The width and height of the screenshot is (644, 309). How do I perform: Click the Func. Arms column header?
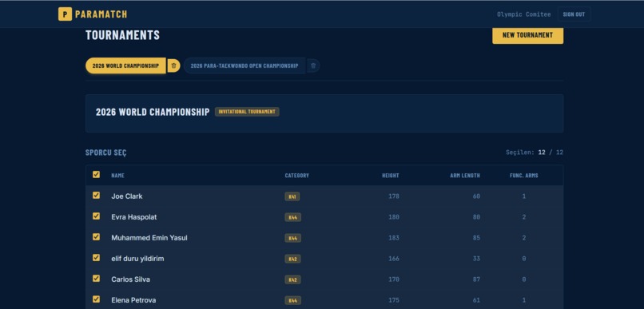click(524, 176)
